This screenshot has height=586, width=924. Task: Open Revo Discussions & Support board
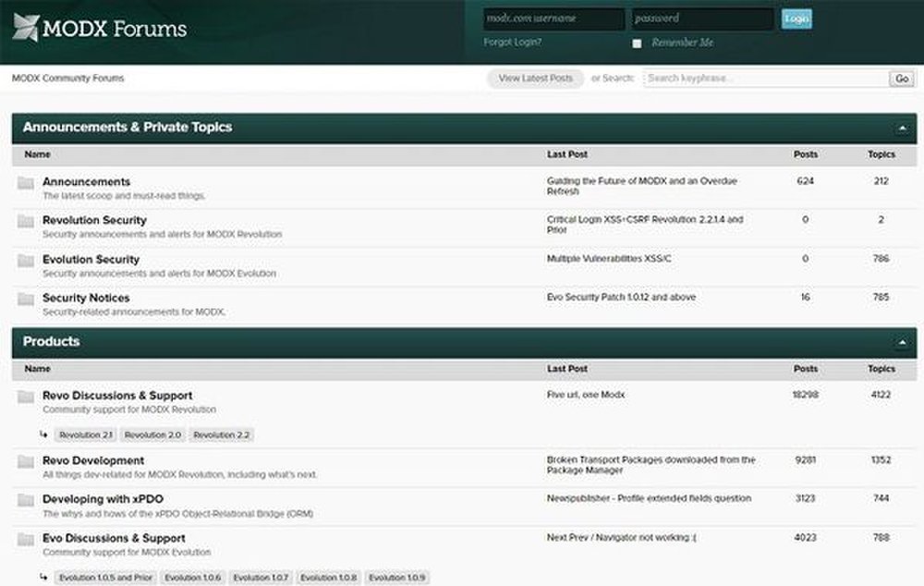coord(117,395)
